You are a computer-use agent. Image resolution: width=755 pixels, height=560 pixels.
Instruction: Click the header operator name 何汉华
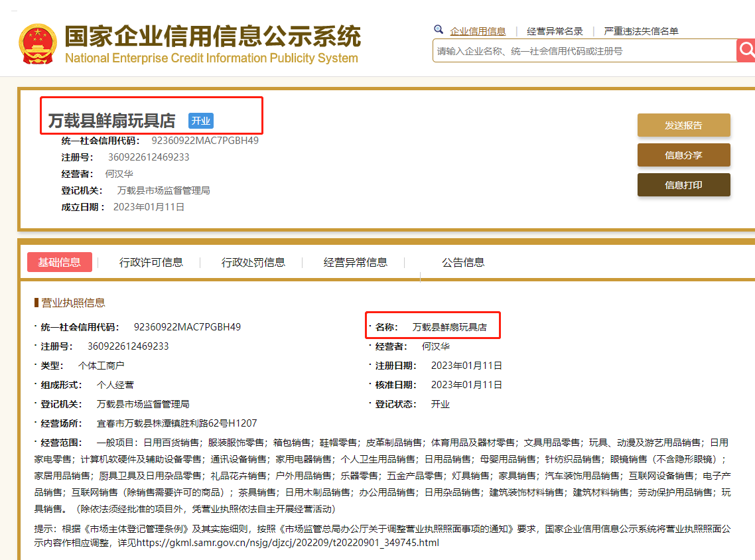tap(119, 174)
